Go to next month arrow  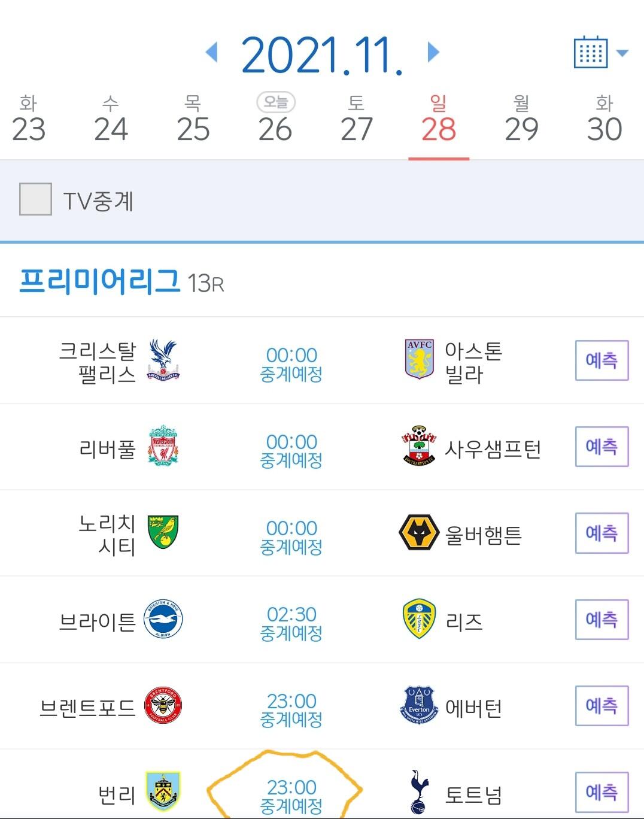tap(434, 53)
